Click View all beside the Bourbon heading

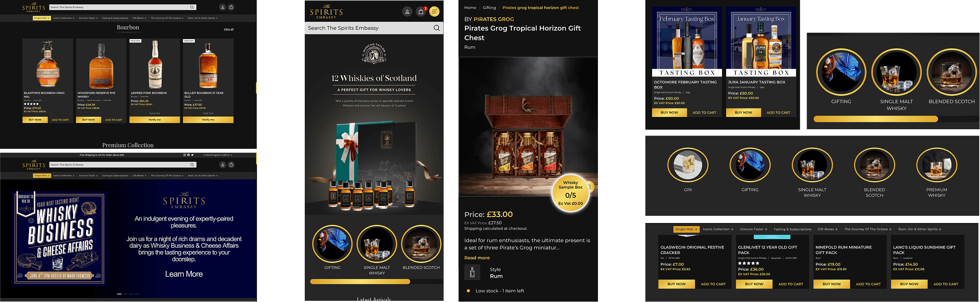(x=229, y=29)
